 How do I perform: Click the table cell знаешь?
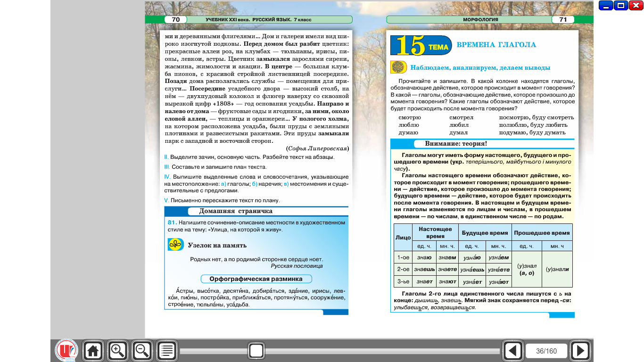[x=424, y=270]
